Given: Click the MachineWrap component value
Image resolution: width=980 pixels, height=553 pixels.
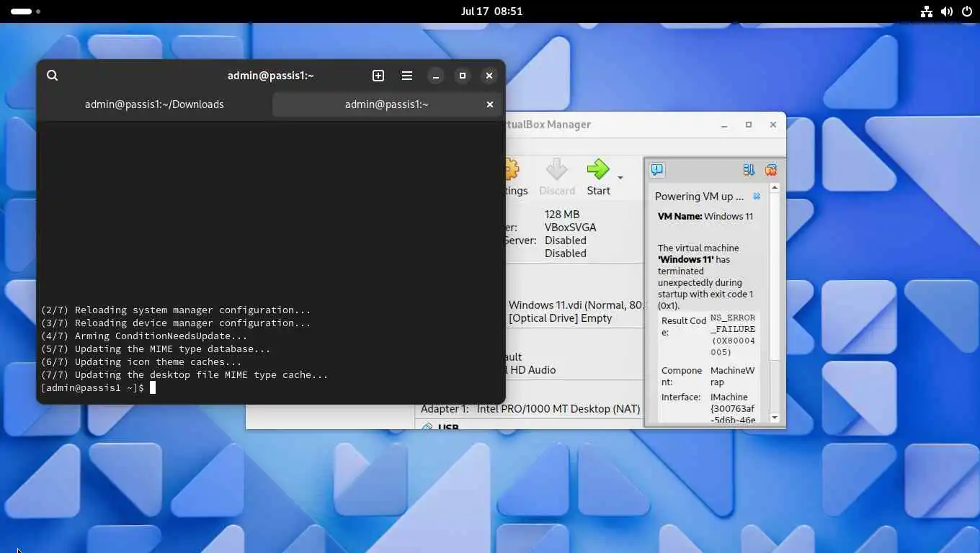Looking at the screenshot, I should [x=733, y=377].
